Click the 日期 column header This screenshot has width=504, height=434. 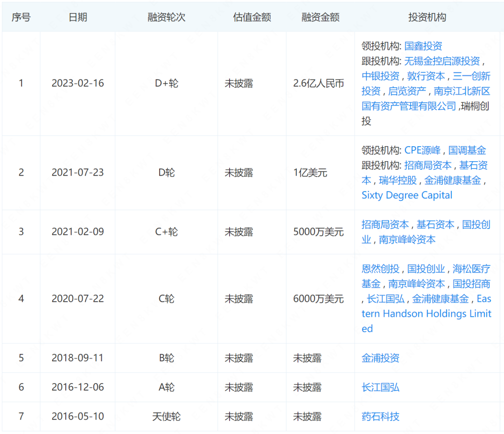pyautogui.click(x=78, y=17)
